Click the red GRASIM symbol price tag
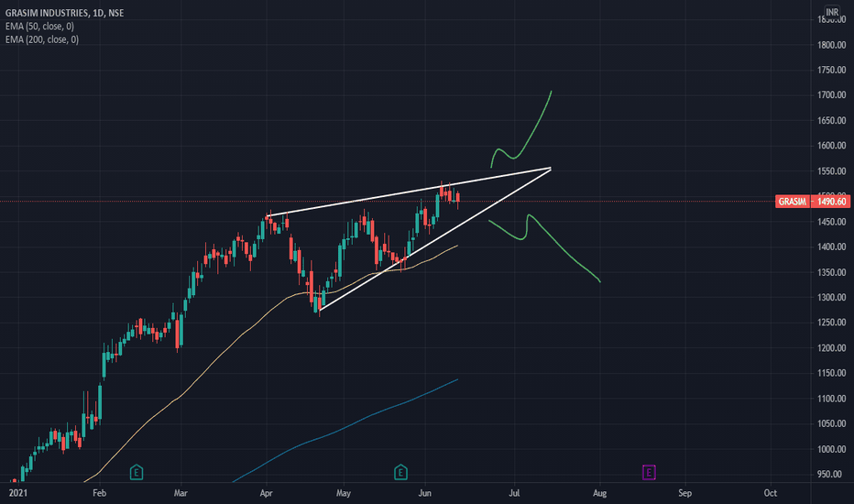Screen dimensions: 854x504 point(793,202)
